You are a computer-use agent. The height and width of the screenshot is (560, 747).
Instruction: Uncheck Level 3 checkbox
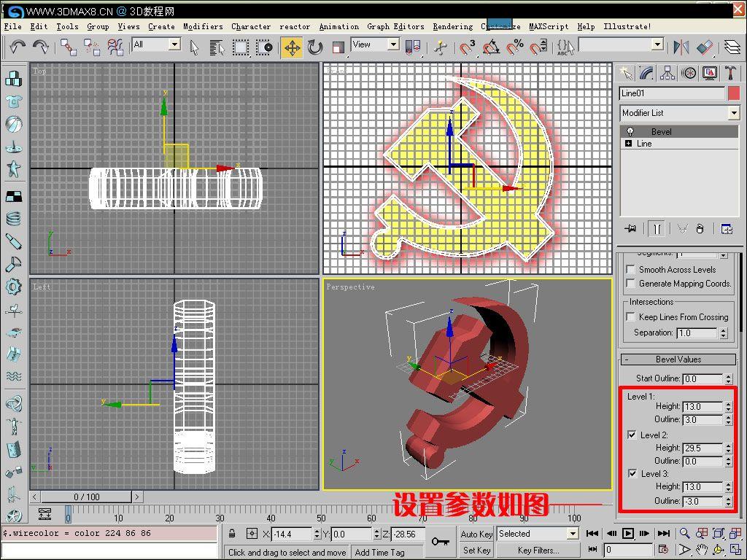tap(632, 473)
